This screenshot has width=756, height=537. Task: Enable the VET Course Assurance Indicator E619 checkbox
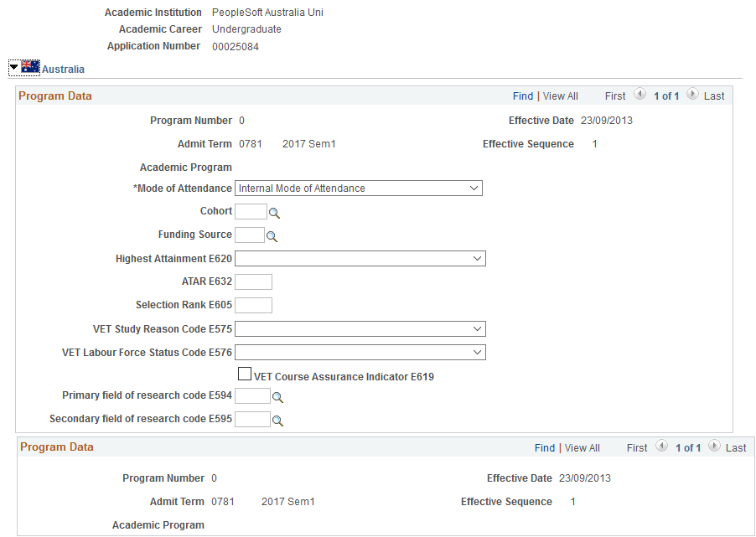(x=245, y=373)
